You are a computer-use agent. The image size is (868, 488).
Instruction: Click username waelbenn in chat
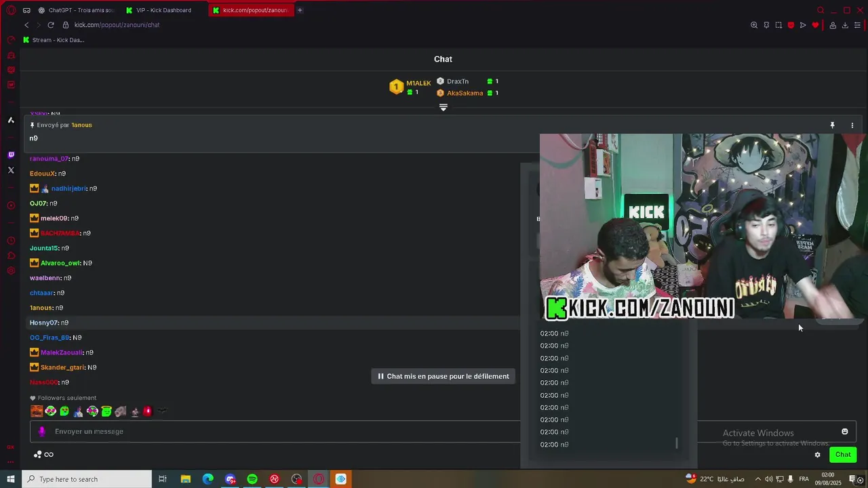click(x=45, y=278)
